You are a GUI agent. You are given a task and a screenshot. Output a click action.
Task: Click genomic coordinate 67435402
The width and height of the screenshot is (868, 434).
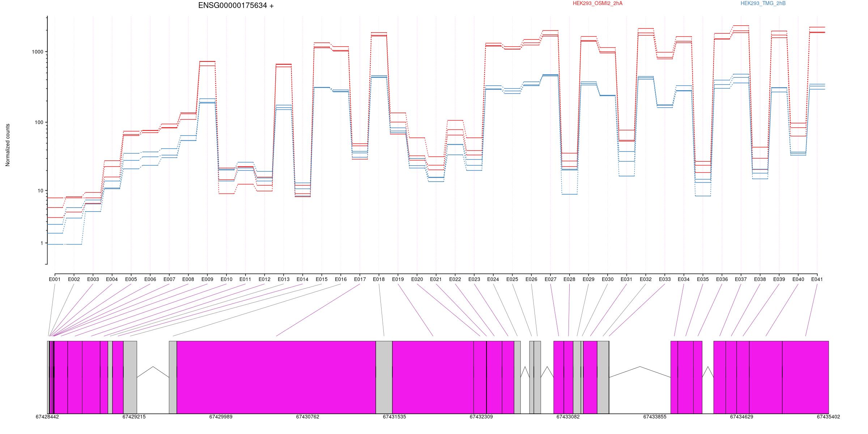[829, 417]
